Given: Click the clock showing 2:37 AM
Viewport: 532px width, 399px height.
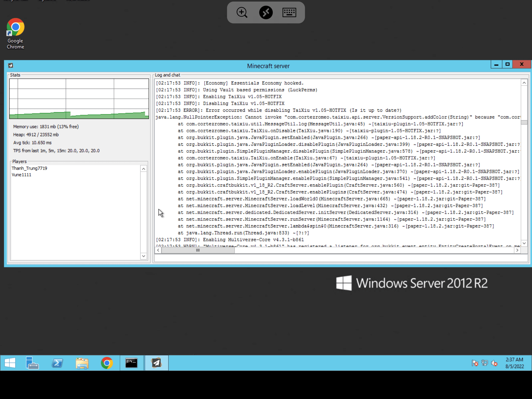Looking at the screenshot, I should (514, 363).
